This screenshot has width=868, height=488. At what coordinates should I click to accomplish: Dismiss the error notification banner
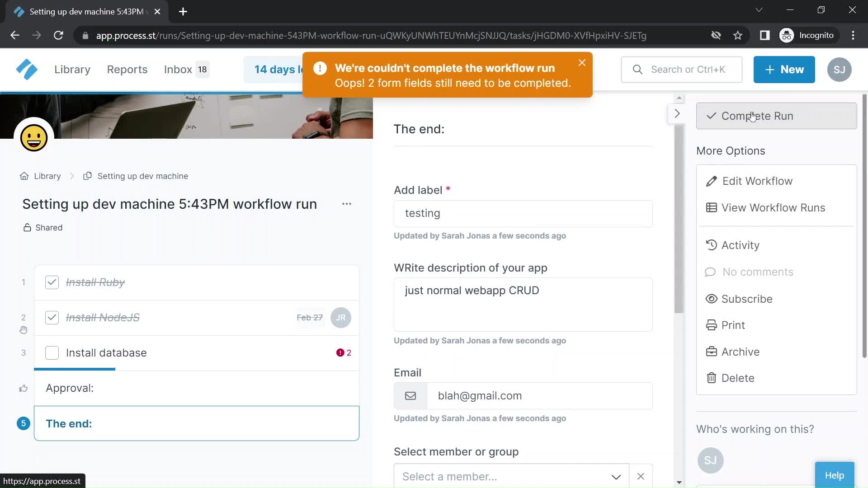(x=582, y=62)
